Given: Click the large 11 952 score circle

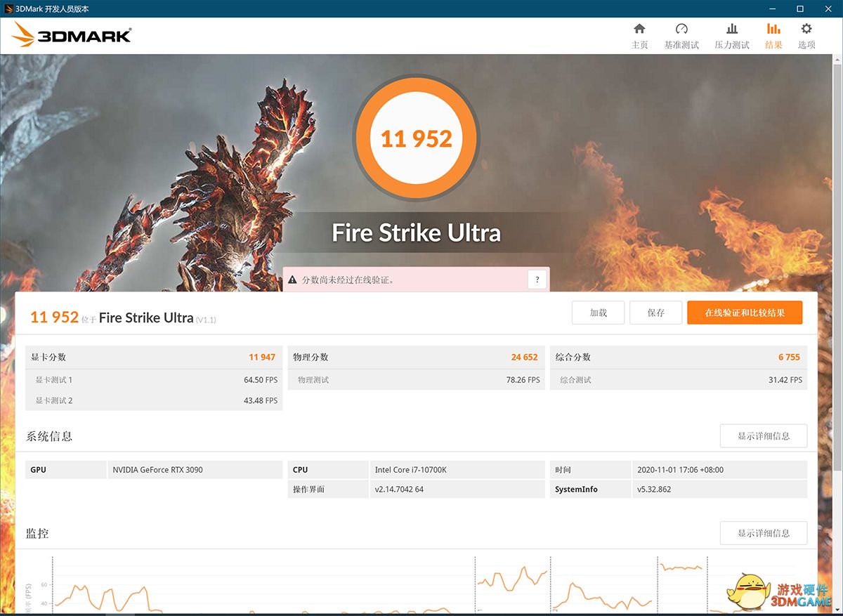Looking at the screenshot, I should click(416, 138).
